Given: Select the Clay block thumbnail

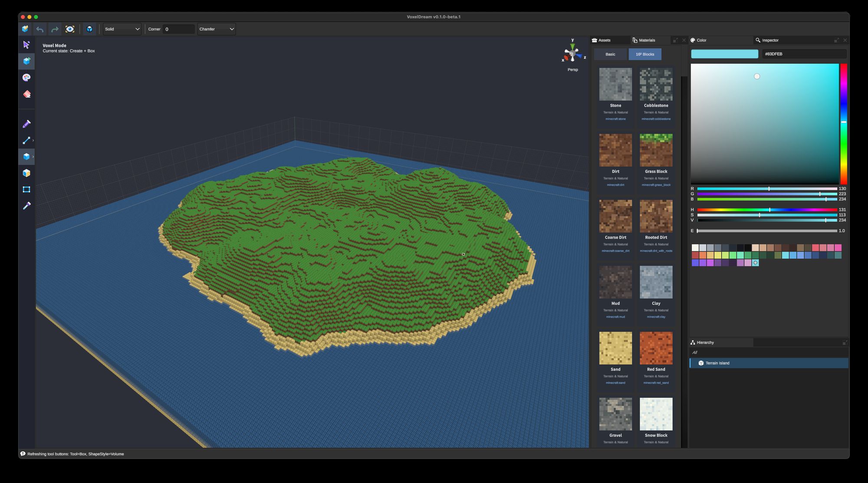Looking at the screenshot, I should point(656,282).
